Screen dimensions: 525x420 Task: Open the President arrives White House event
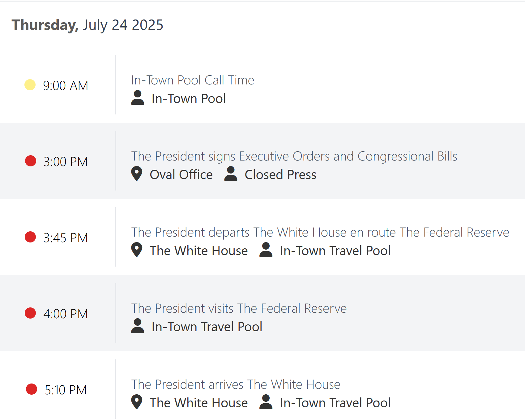(x=236, y=384)
